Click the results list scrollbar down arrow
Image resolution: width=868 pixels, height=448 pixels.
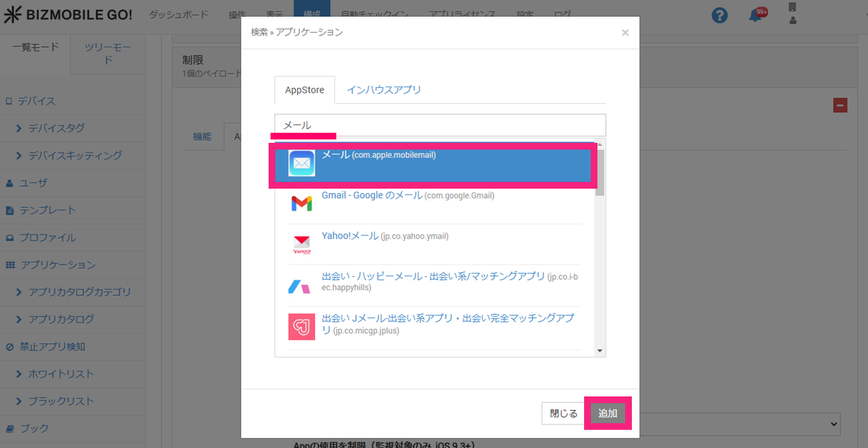(600, 351)
